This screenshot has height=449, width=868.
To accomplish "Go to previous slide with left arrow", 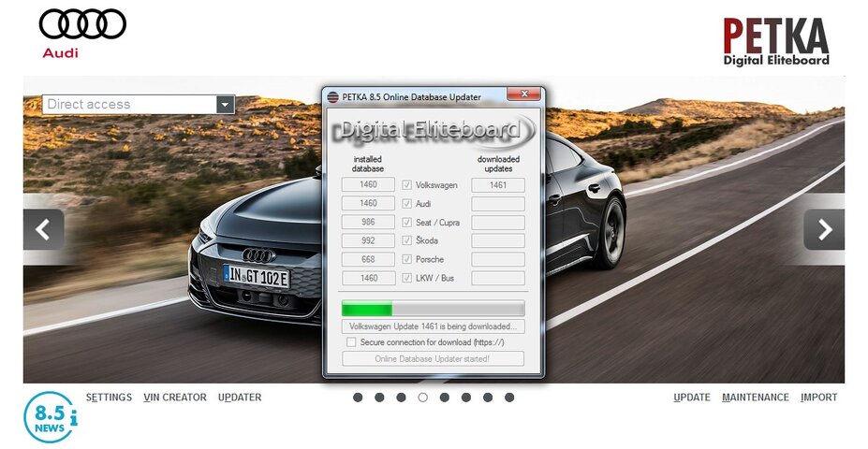I will point(43,229).
